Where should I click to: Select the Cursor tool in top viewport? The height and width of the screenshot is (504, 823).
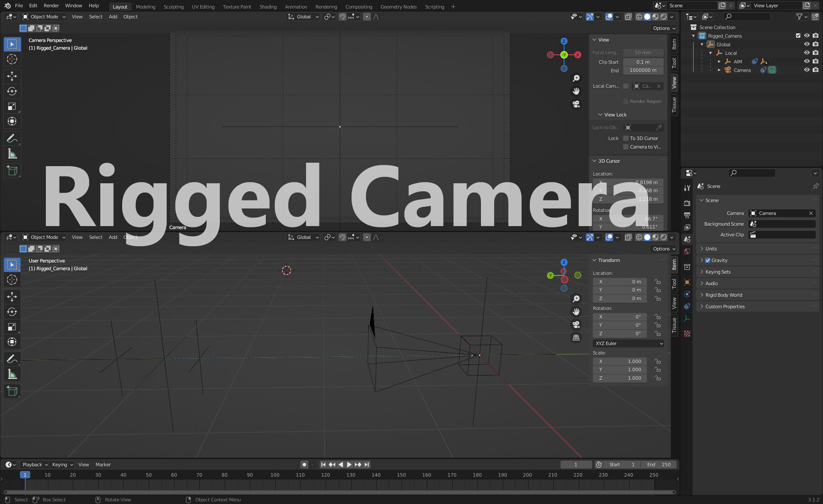click(12, 59)
